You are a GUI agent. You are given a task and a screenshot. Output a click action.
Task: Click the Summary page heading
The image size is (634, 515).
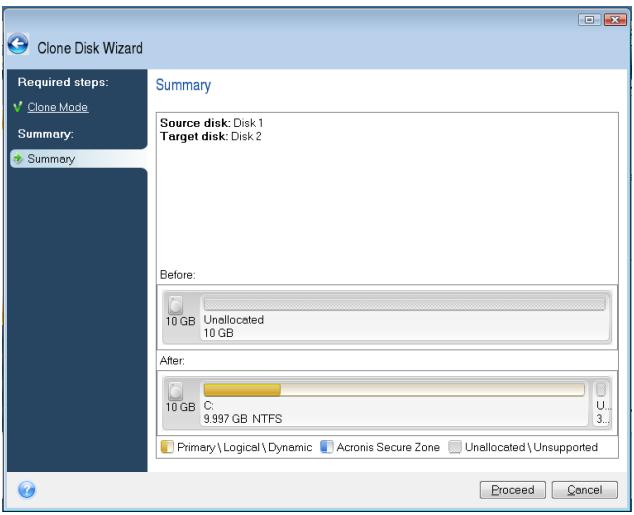[183, 85]
